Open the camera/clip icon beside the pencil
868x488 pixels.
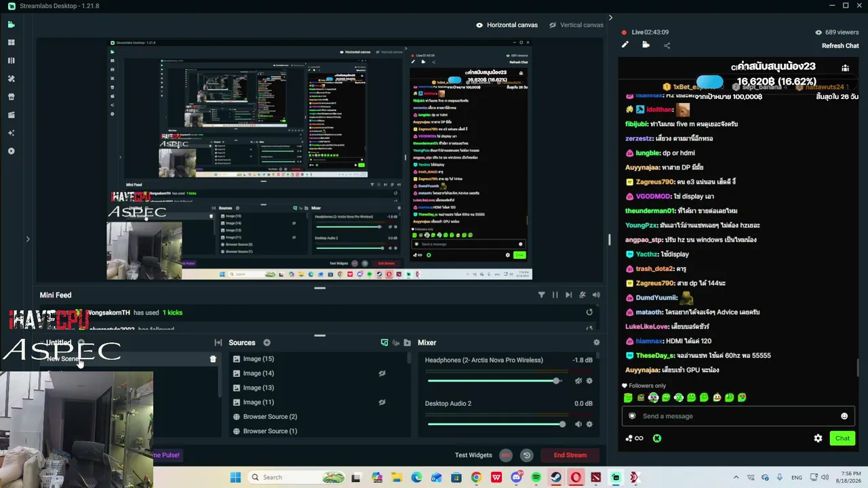click(x=646, y=45)
